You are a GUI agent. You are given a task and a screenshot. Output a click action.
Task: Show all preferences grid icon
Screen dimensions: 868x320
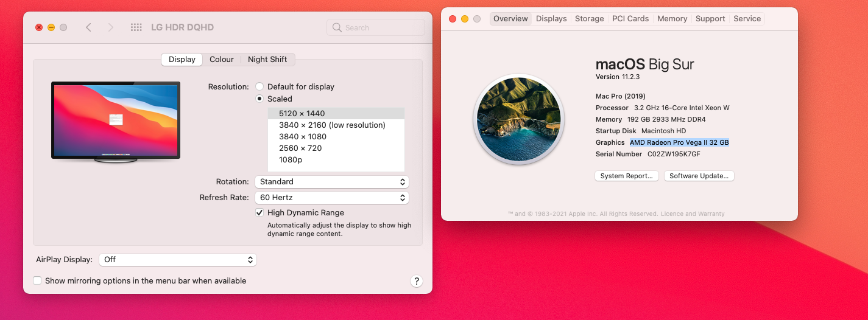click(136, 27)
